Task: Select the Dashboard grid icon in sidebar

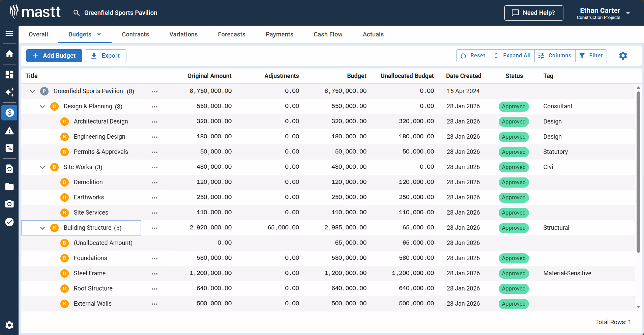Action: (x=9, y=75)
